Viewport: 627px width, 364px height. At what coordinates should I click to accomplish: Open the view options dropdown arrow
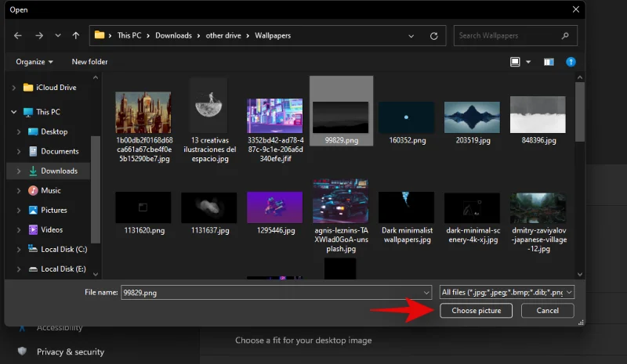pyautogui.click(x=528, y=61)
